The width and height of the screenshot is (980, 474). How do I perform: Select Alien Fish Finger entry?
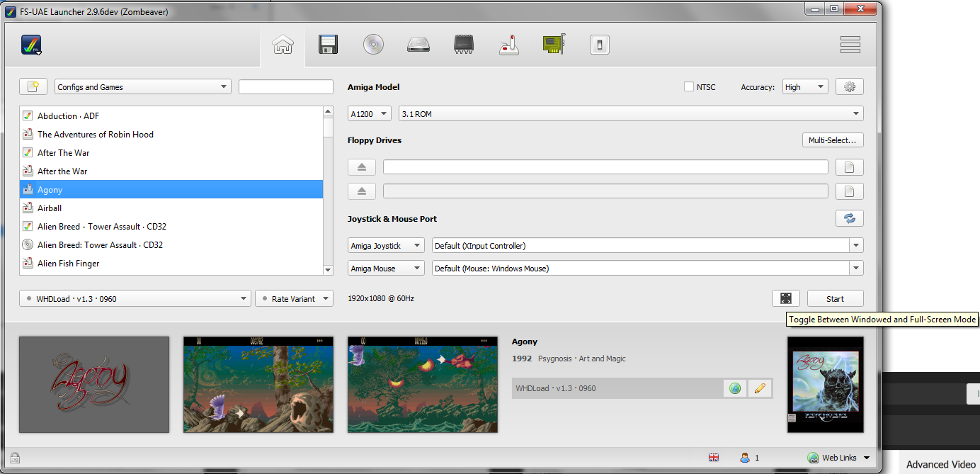coord(171,263)
